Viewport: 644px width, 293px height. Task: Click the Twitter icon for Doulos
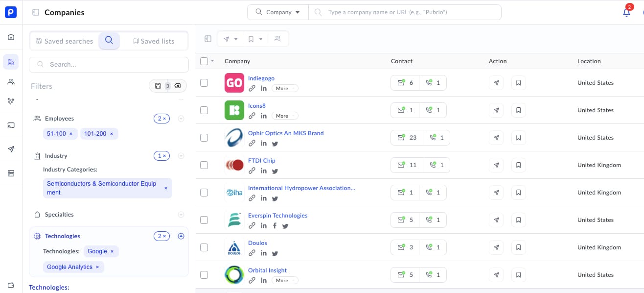[275, 253]
